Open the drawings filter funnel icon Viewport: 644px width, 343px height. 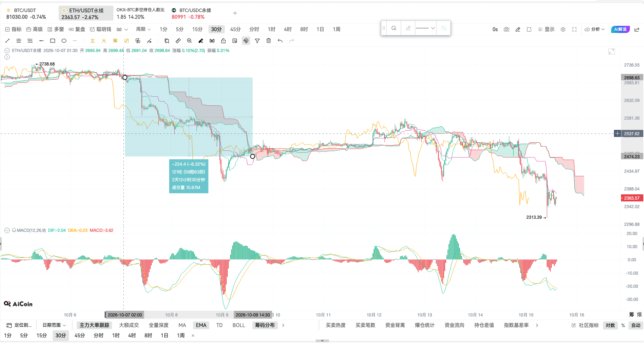pos(257,41)
